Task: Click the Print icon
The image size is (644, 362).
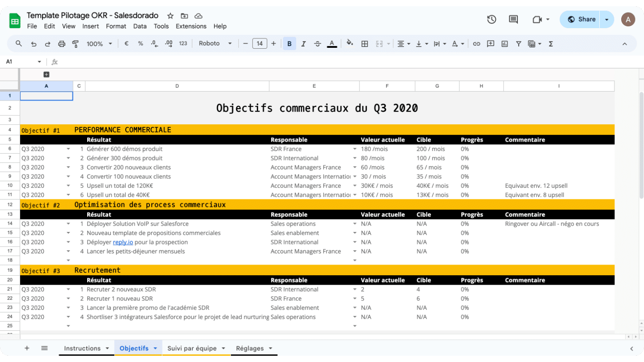Action: [x=62, y=44]
